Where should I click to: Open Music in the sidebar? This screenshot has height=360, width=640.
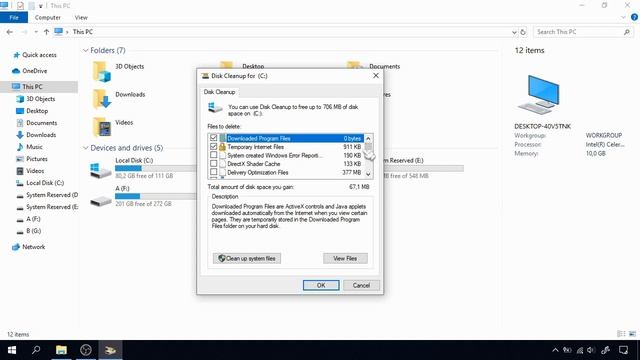(x=34, y=147)
